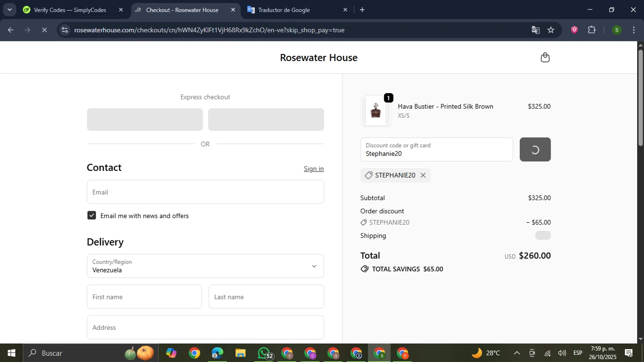Open the Google Translate page icon

click(535, 30)
